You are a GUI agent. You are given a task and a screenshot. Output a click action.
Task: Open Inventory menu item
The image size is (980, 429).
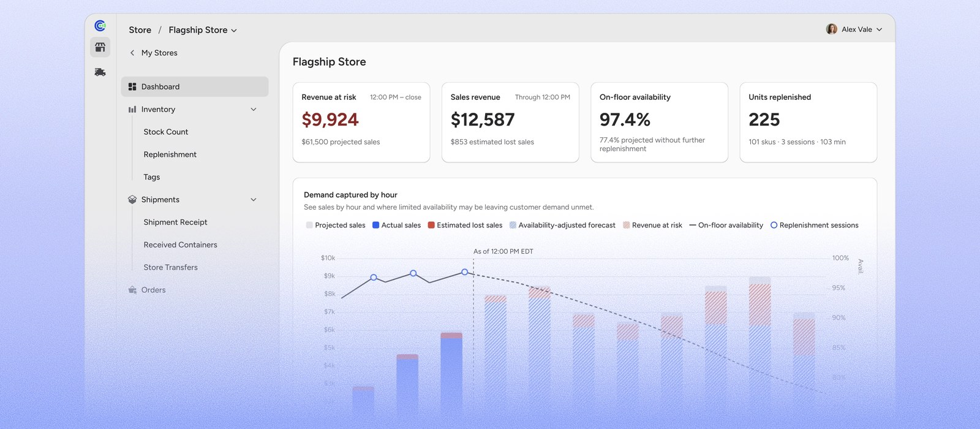[158, 110]
